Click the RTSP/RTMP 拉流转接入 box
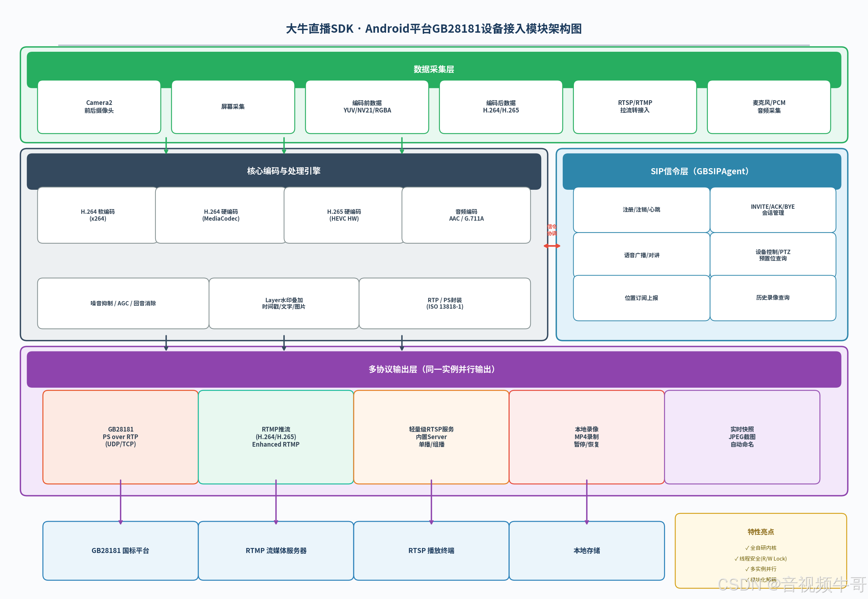 coord(635,107)
